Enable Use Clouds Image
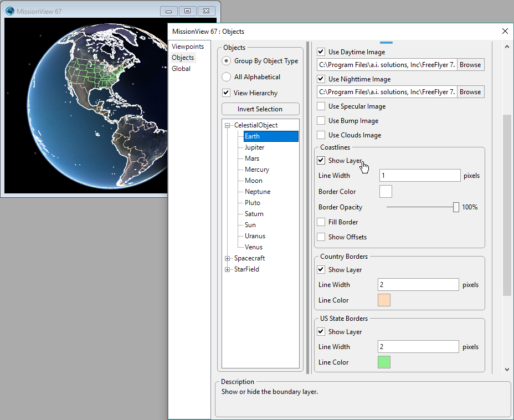 pyautogui.click(x=321, y=135)
